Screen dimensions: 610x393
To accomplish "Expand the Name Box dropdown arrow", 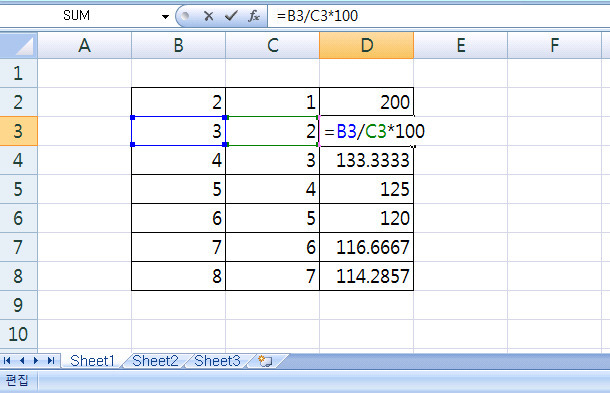I will click(165, 16).
